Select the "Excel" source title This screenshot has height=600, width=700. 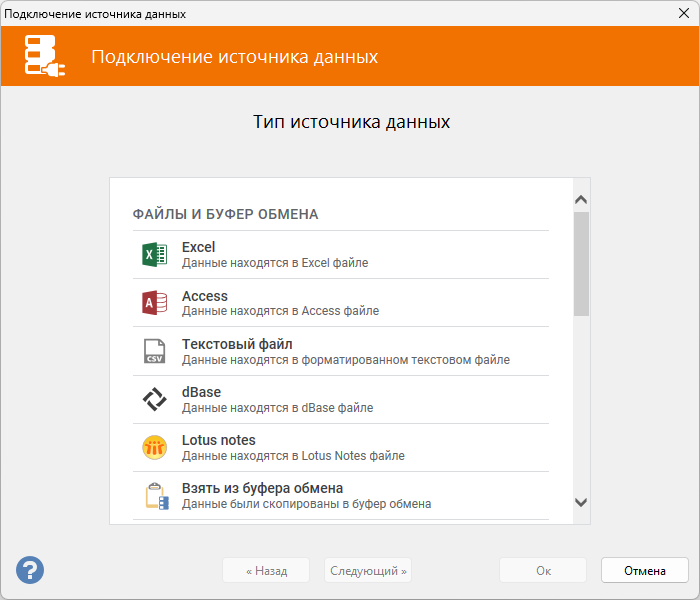pos(198,247)
